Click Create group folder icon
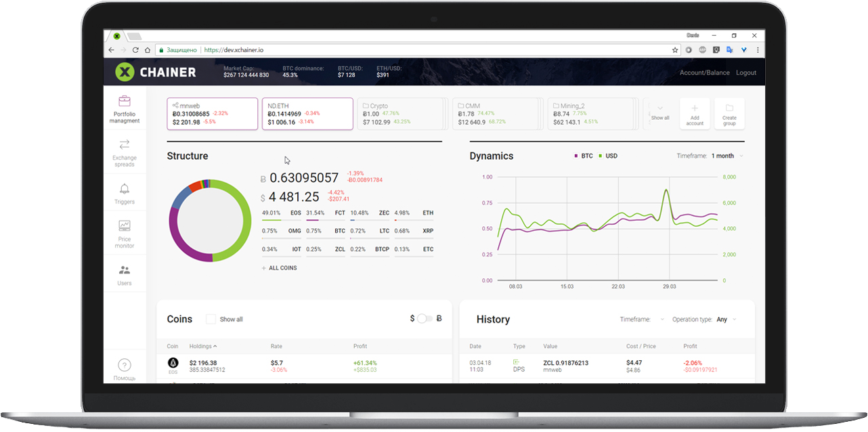This screenshot has width=868, height=432. coord(729,108)
